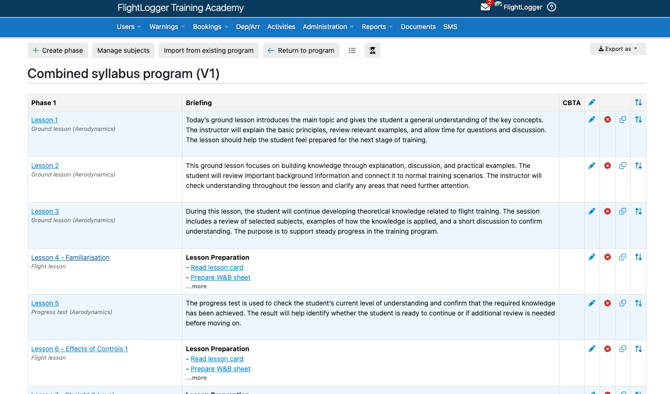Open Prepare W&B sheet under Lesson 4

click(x=220, y=278)
